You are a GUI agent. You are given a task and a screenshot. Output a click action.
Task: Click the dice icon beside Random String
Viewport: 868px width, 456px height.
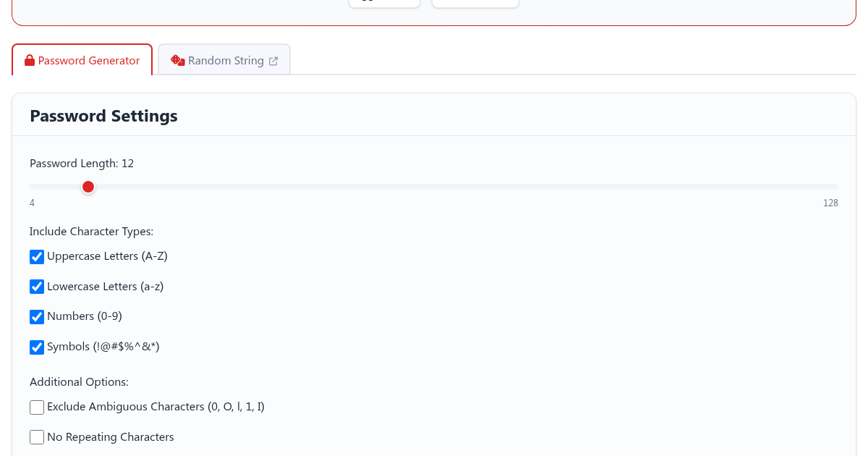[x=177, y=61]
